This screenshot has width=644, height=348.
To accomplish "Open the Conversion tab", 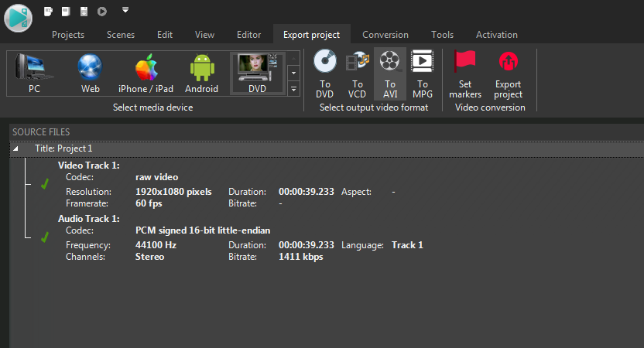I will [385, 35].
